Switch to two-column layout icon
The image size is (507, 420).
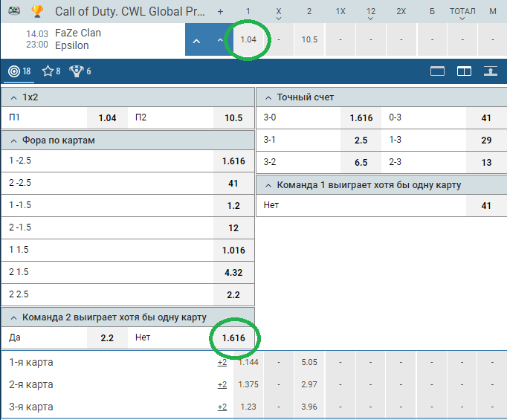[464, 71]
